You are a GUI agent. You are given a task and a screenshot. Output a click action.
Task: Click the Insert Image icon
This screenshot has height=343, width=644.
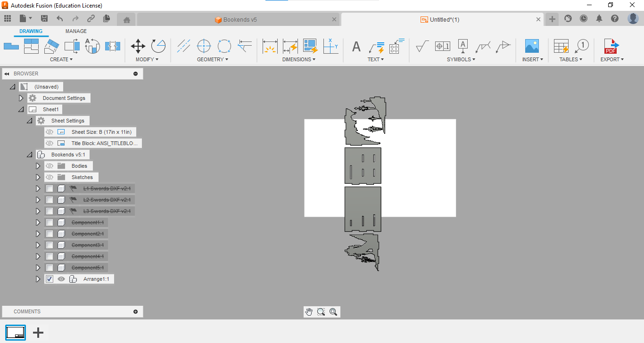point(532,46)
